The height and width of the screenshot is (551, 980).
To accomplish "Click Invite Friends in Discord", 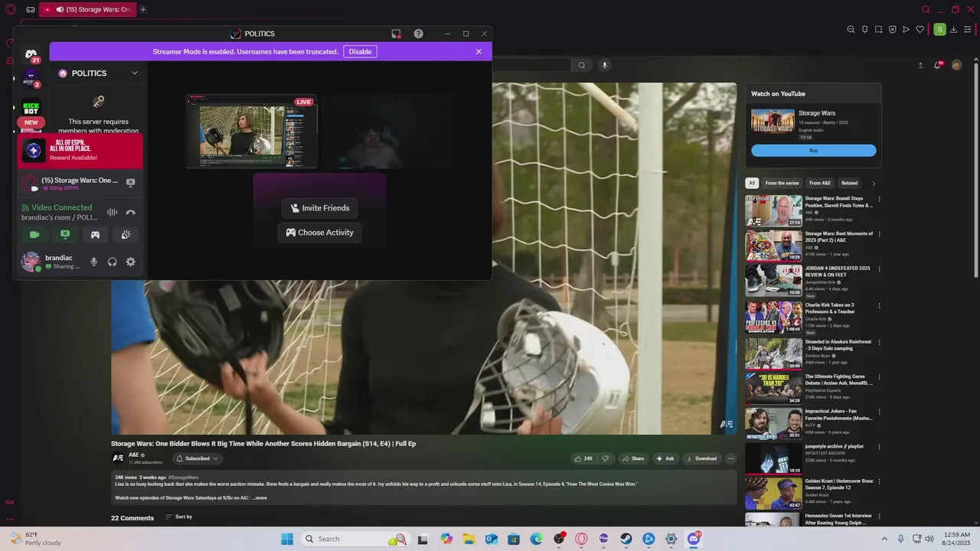I will (319, 208).
